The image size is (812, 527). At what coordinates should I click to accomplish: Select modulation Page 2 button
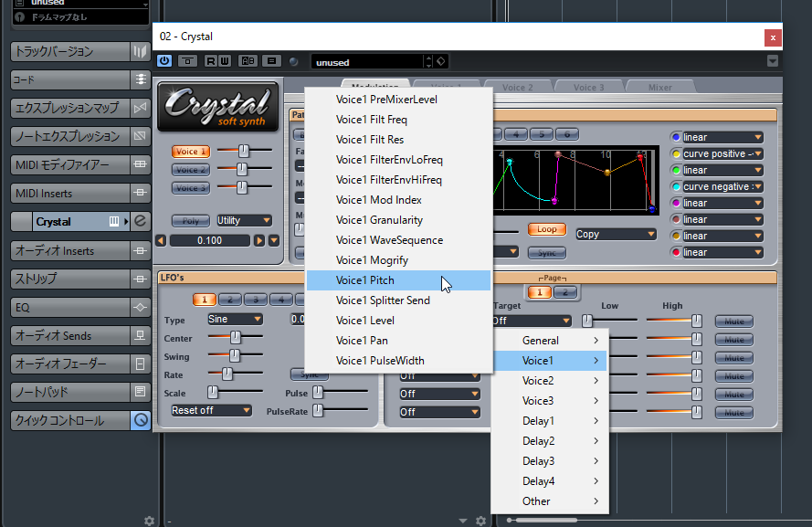pyautogui.click(x=565, y=292)
